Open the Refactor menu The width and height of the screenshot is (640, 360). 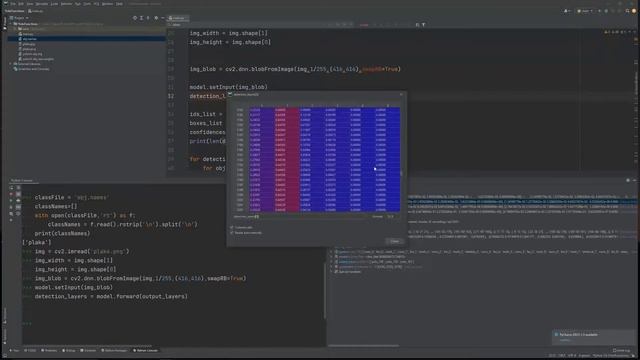(66, 4)
